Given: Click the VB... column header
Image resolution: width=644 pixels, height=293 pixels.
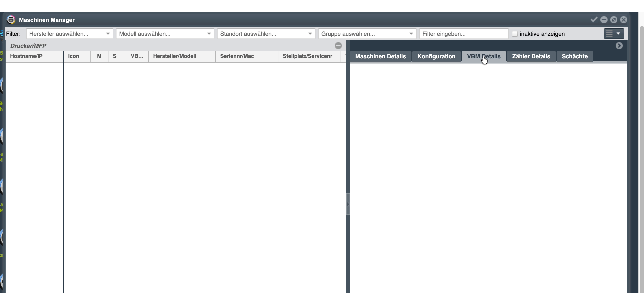Looking at the screenshot, I should pyautogui.click(x=137, y=56).
